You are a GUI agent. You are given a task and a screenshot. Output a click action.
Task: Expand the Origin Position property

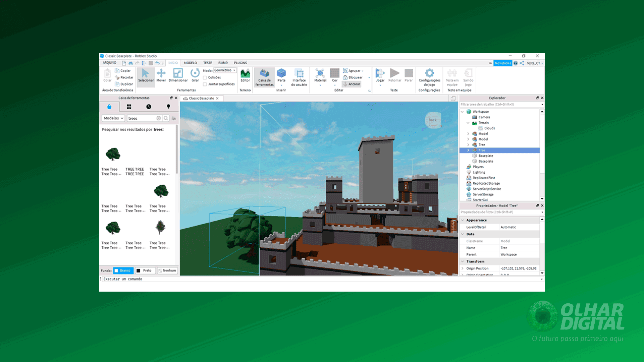tap(463, 268)
